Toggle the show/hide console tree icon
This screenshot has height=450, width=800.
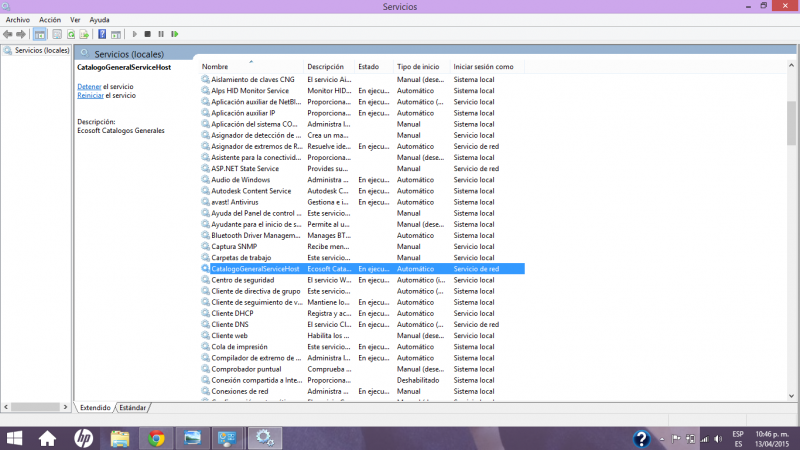pos(41,34)
